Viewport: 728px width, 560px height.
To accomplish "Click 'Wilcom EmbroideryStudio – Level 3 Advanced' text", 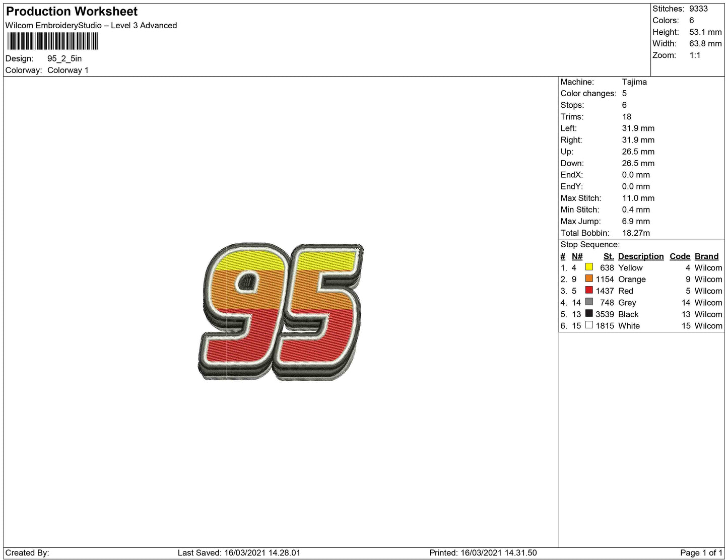I will [91, 25].
